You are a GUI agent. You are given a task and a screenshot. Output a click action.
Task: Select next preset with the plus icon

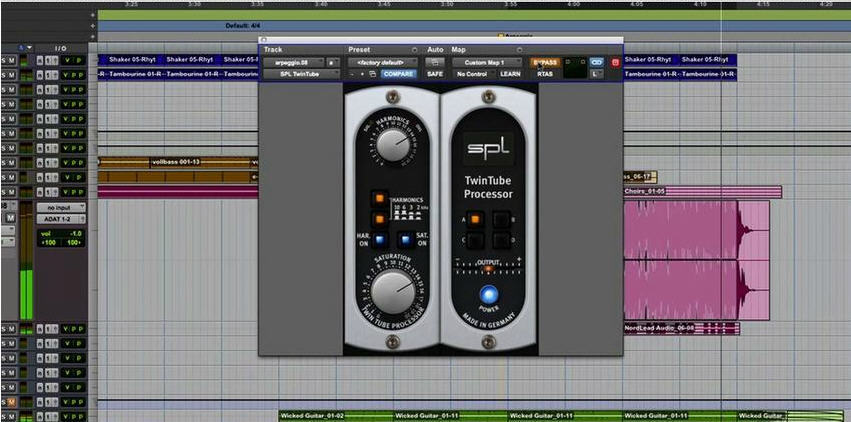(x=362, y=74)
